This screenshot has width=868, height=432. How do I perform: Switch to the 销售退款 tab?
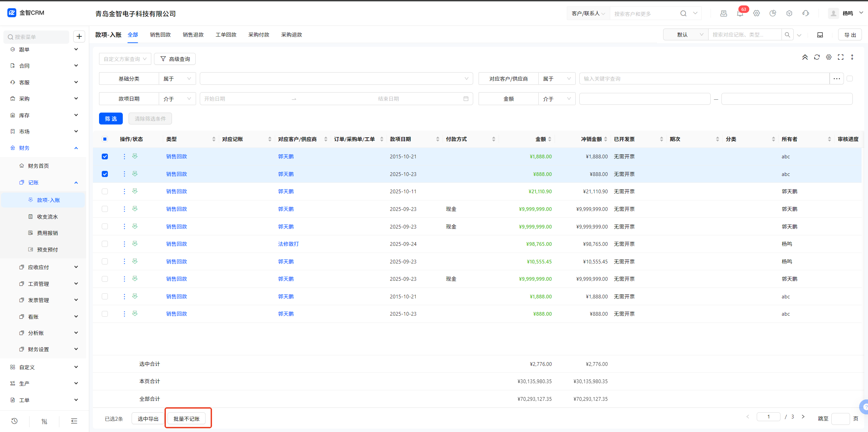[x=193, y=35]
